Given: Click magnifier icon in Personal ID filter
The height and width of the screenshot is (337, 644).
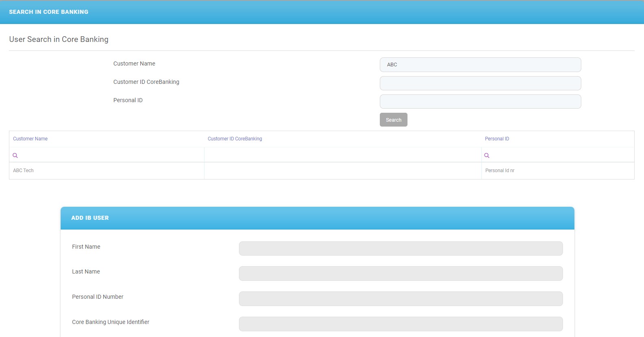Looking at the screenshot, I should pyautogui.click(x=486, y=155).
